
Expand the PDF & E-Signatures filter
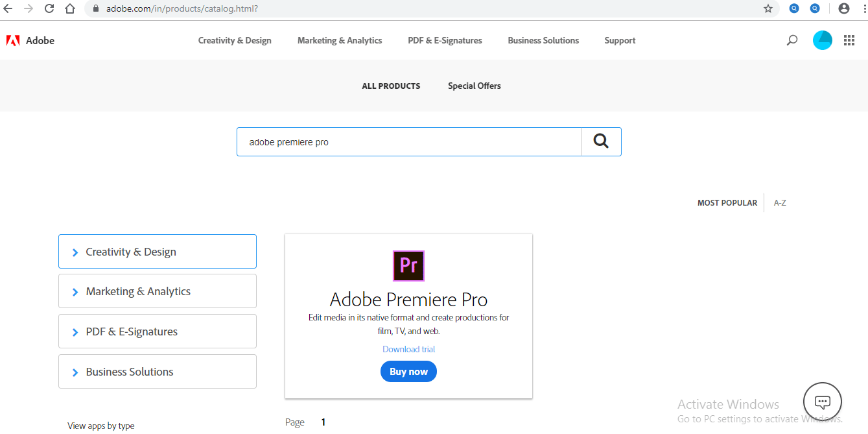tap(158, 332)
